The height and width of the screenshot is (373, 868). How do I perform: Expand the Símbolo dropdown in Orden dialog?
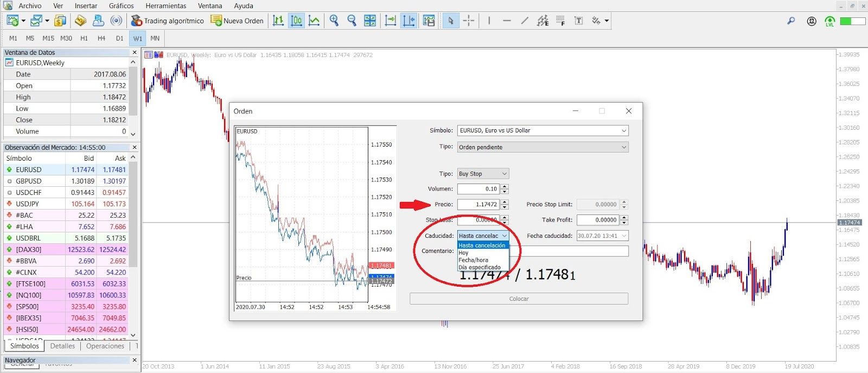pos(624,131)
